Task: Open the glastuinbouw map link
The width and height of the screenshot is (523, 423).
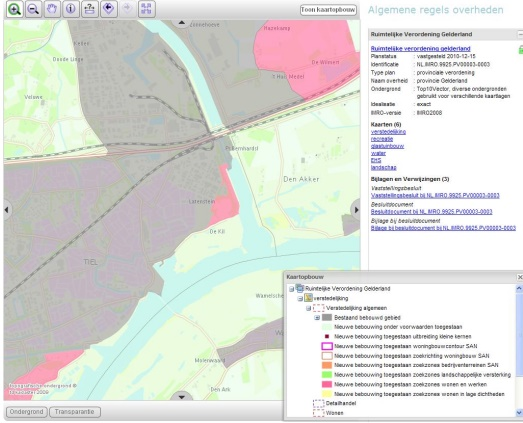Action: click(x=387, y=146)
